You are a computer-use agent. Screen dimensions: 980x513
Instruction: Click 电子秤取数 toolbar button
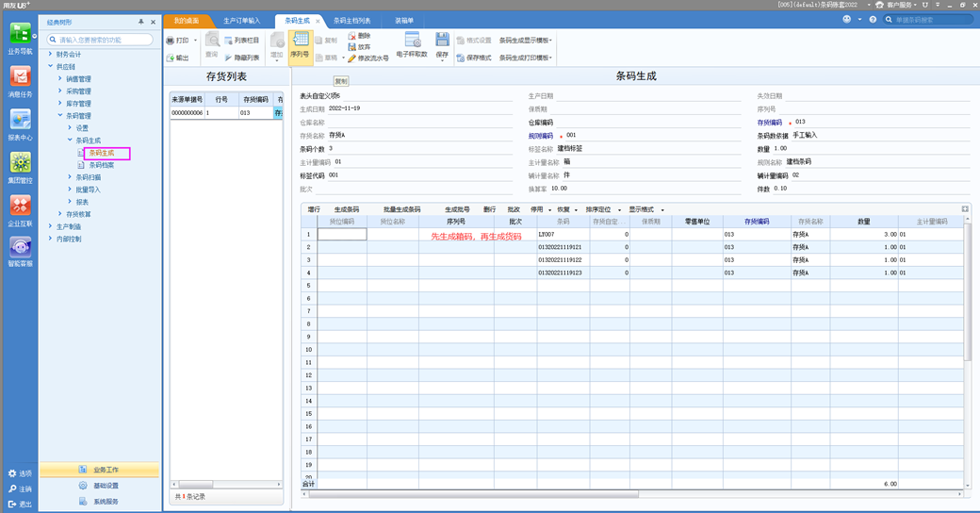412,45
